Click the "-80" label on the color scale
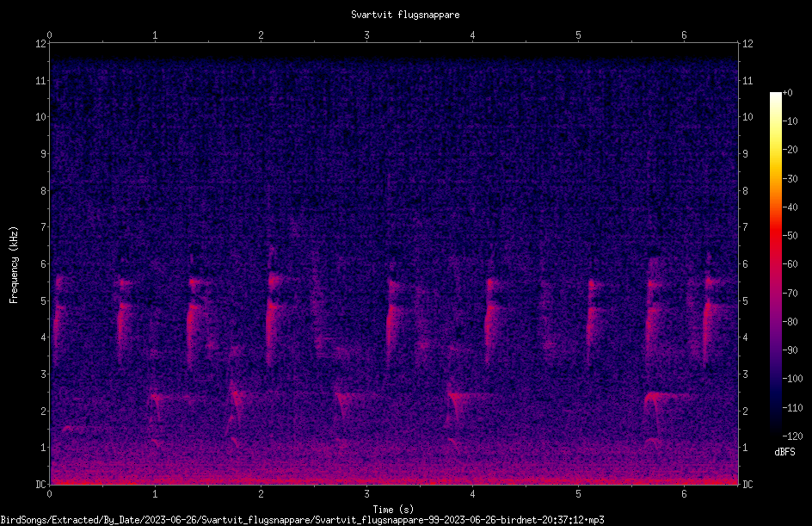 (790, 322)
